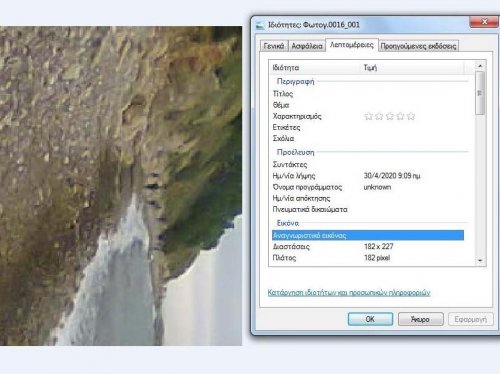Click the vertical scrollbar thumb
This screenshot has height=374, width=500.
pyautogui.click(x=480, y=93)
